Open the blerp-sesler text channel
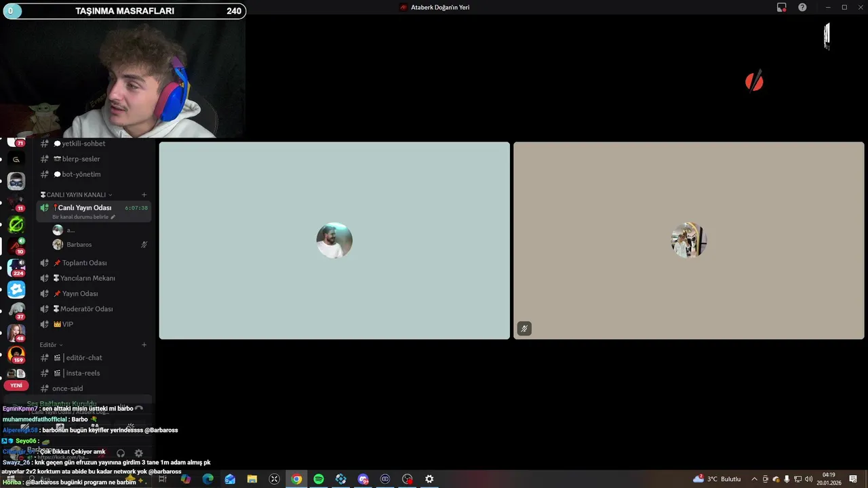 pos(95,159)
